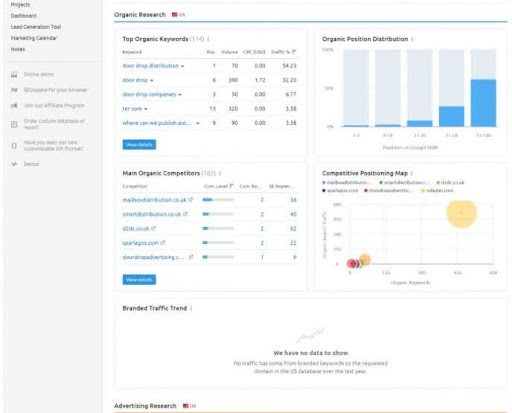Screen dimensions: 512x413
Task: Show info icon beside Branded Traffic Trend title
Action: (191, 308)
